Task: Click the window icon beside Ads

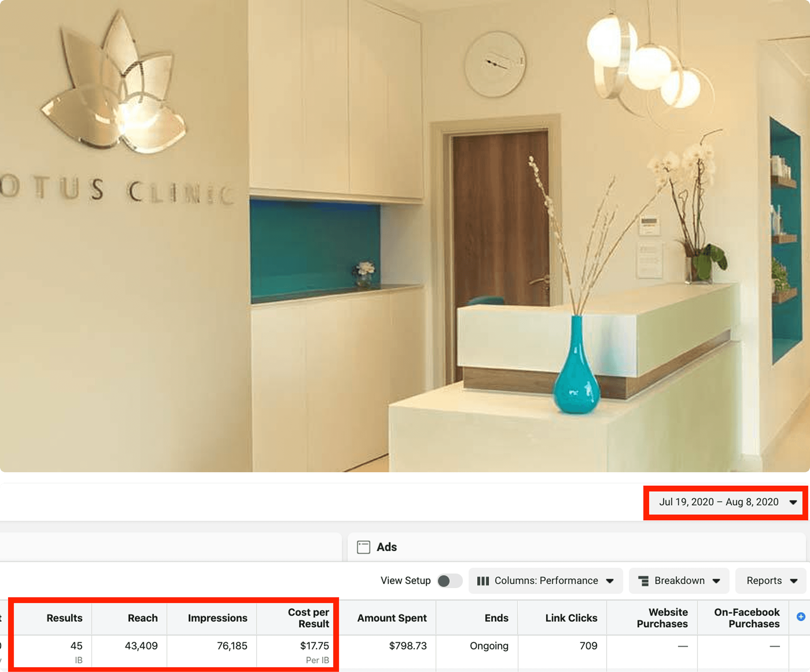Action: pos(363,547)
